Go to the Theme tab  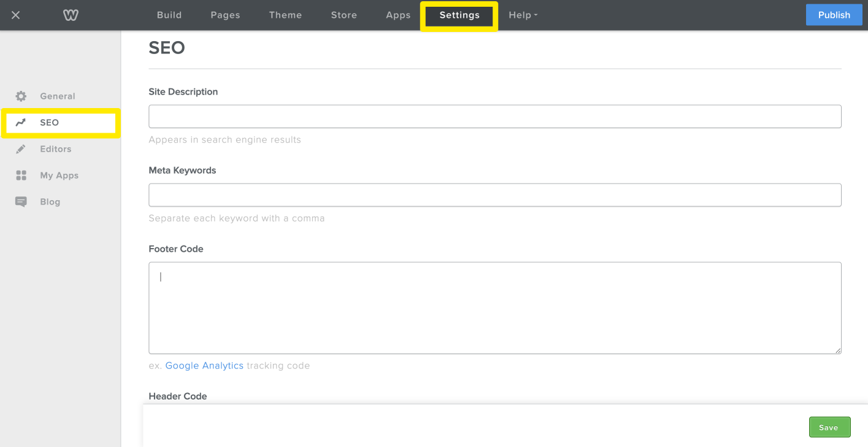tap(285, 15)
